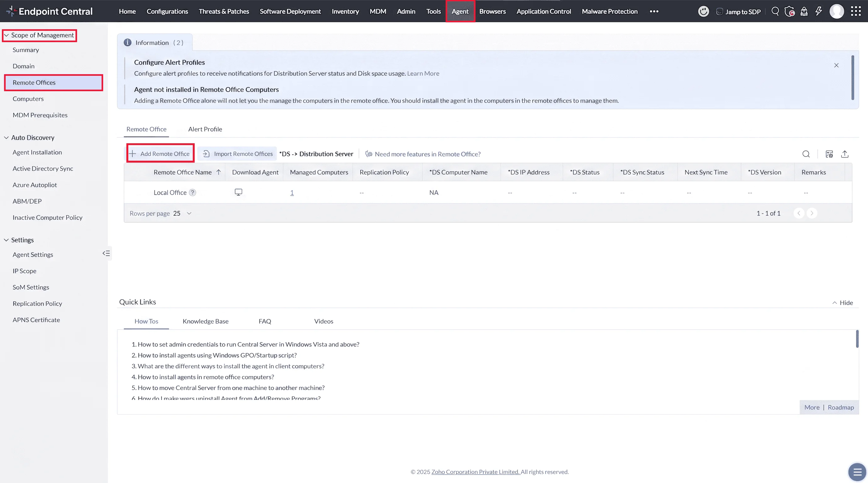Image resolution: width=868 pixels, height=483 pixels.
Task: Open Application Control menu
Action: click(x=543, y=11)
